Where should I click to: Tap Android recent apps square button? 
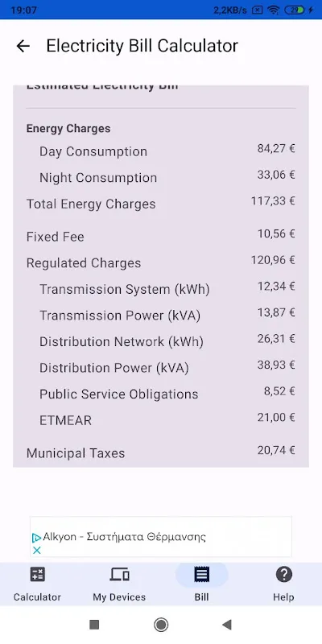point(94,625)
